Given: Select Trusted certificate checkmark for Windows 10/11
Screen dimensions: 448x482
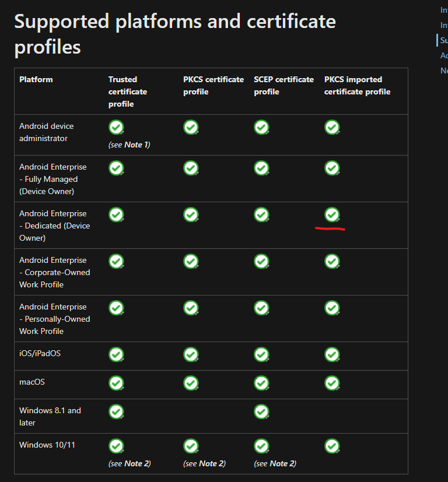Looking at the screenshot, I should click(117, 446).
